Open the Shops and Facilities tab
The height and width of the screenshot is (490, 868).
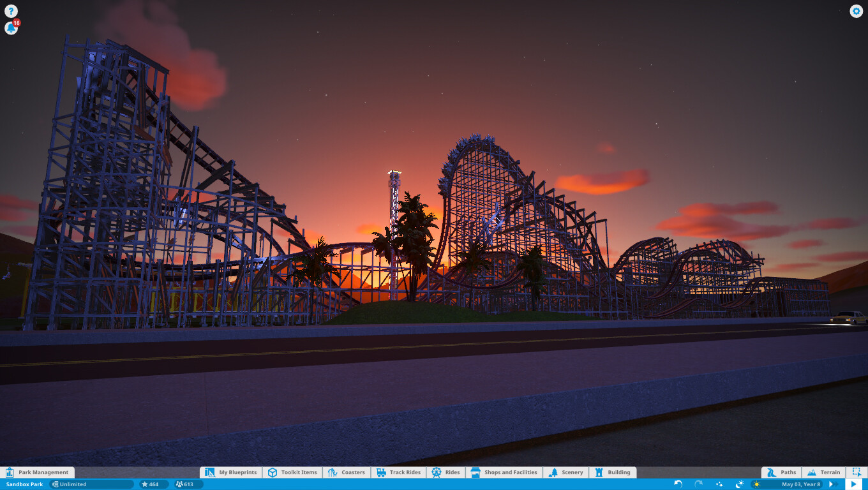tap(504, 472)
